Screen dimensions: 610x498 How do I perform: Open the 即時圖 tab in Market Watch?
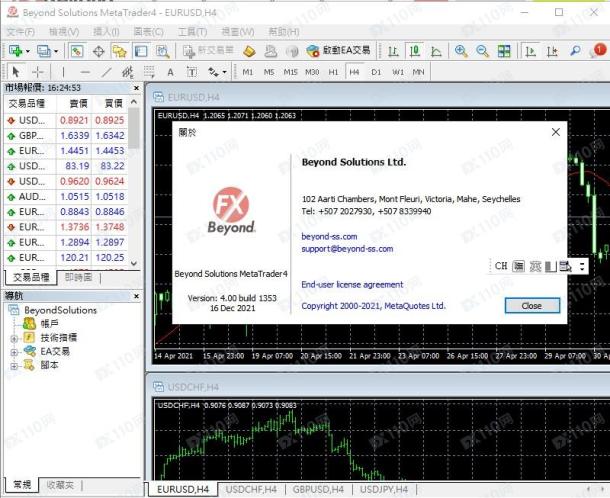78,277
